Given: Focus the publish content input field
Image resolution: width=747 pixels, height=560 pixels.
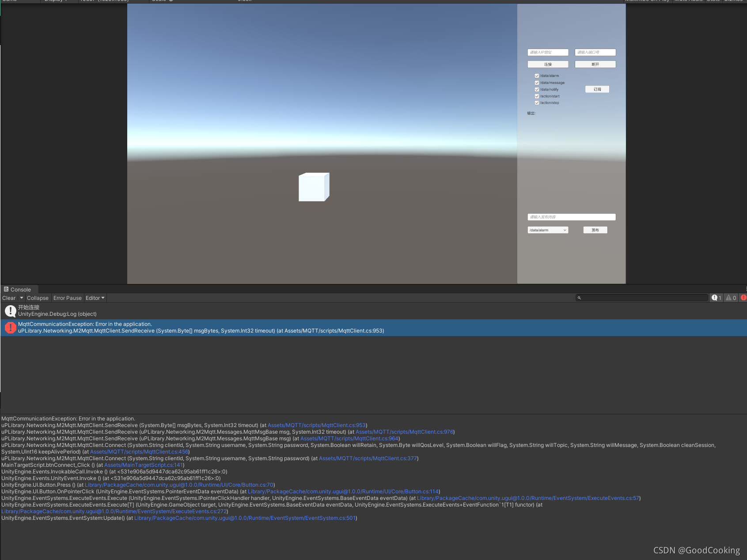Looking at the screenshot, I should pyautogui.click(x=571, y=217).
